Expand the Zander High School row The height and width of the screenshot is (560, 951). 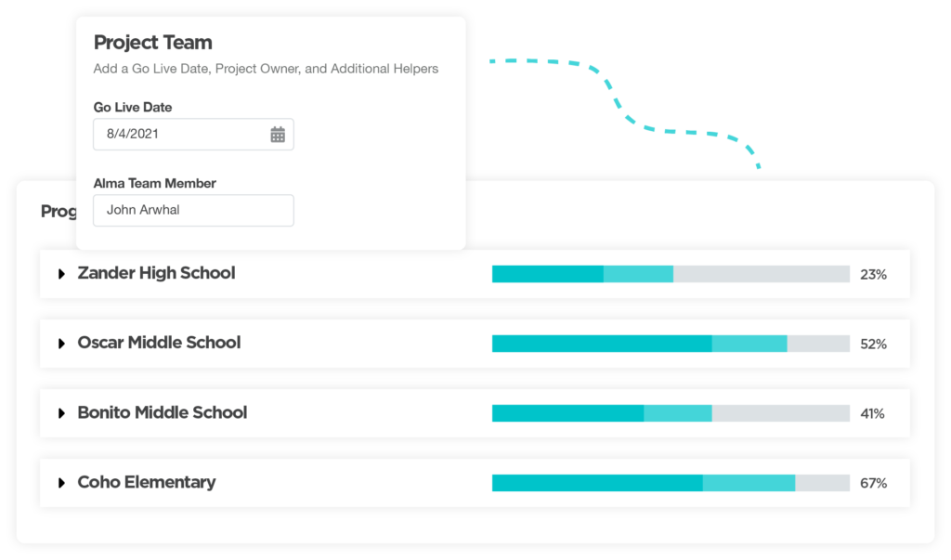pyautogui.click(x=62, y=274)
